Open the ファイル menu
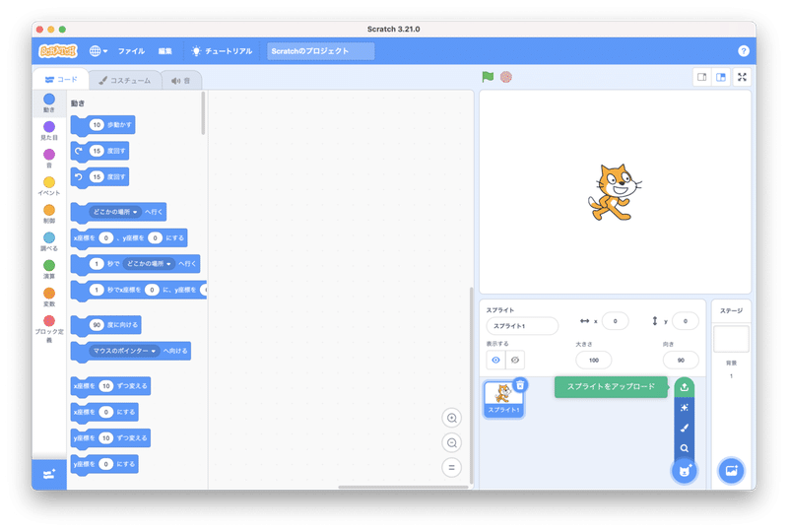Image resolution: width=788 pixels, height=532 pixels. pyautogui.click(x=131, y=51)
